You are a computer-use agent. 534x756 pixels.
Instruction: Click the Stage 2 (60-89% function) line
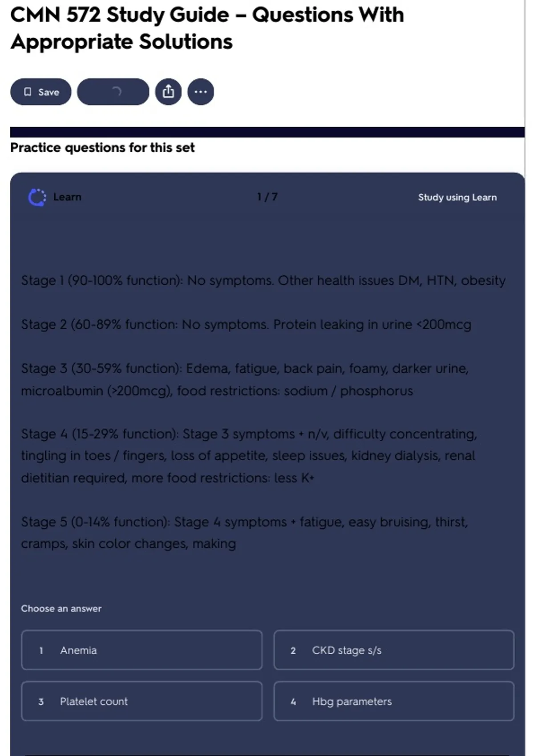tap(246, 325)
